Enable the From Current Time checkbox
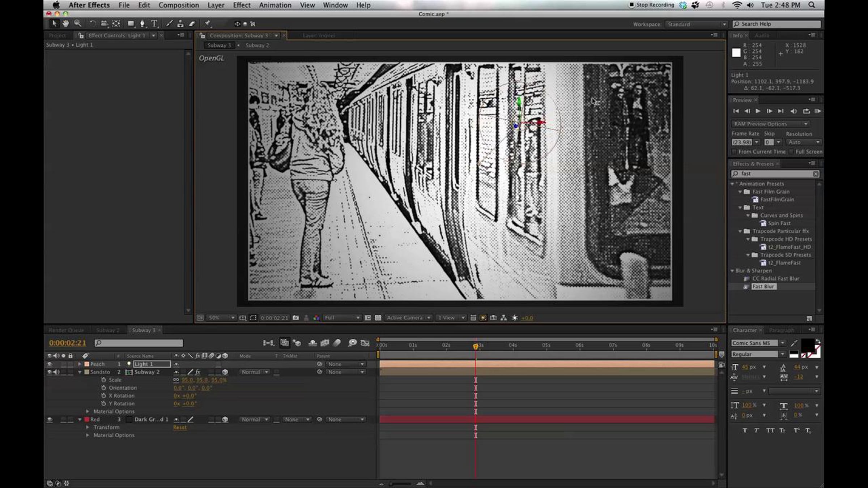The image size is (868, 488). (734, 152)
